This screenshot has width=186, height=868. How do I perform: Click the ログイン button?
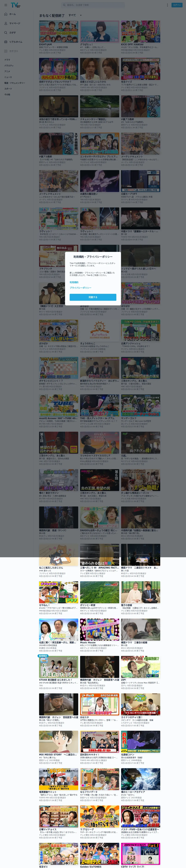(x=177, y=5)
